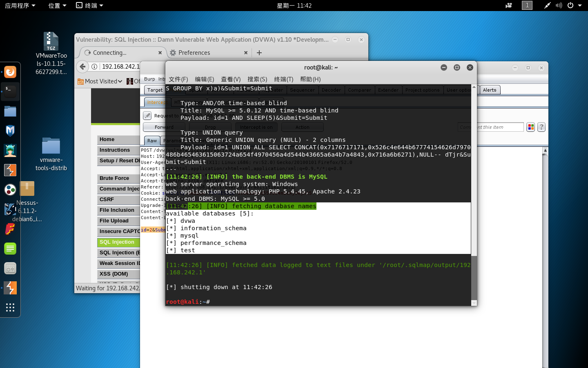Click the clock 星期一 11:42 in top bar

coord(294,5)
